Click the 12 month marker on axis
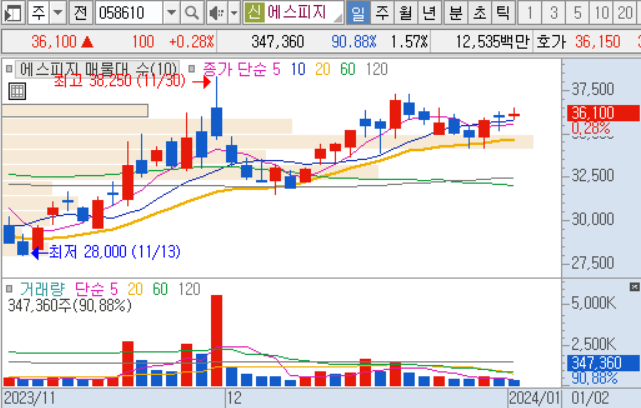This screenshot has width=641, height=408. [234, 398]
